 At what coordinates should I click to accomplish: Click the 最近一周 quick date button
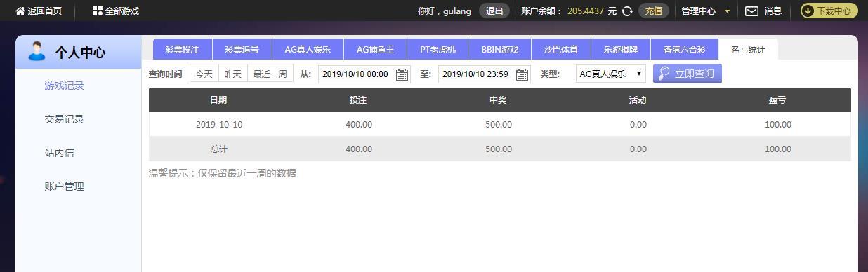pos(270,74)
